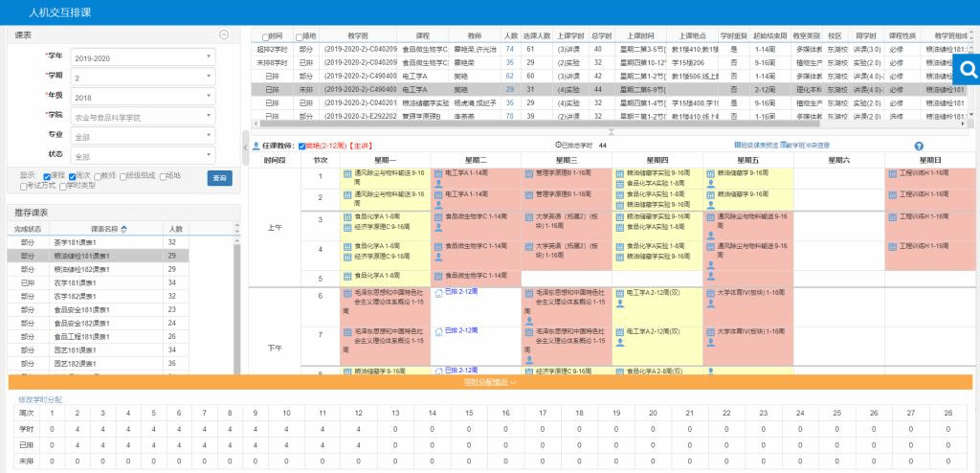Image resolution: width=980 pixels, height=473 pixels.
Task: Uncheck the 课程 display checkbox
Action: click(47, 176)
